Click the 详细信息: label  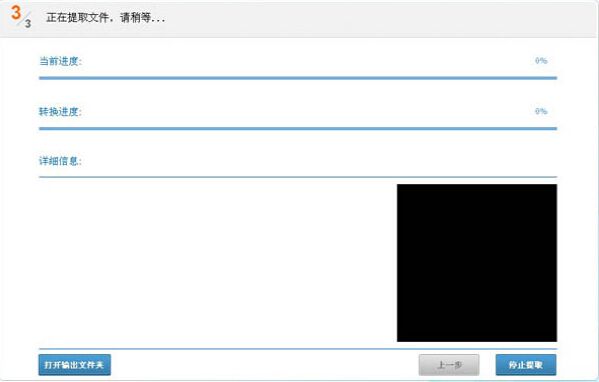coord(60,161)
